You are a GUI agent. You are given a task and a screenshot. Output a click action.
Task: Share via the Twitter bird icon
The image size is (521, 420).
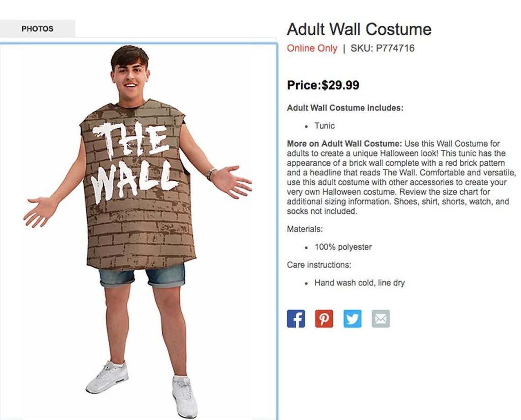pos(352,319)
